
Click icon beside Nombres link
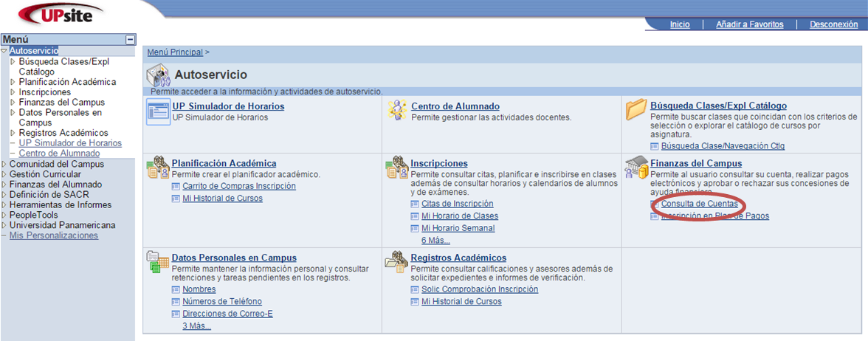tap(176, 289)
